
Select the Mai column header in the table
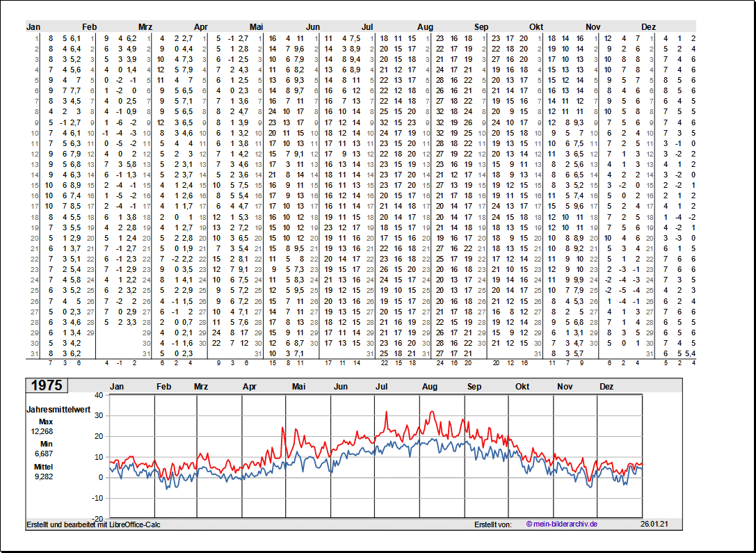pos(257,27)
